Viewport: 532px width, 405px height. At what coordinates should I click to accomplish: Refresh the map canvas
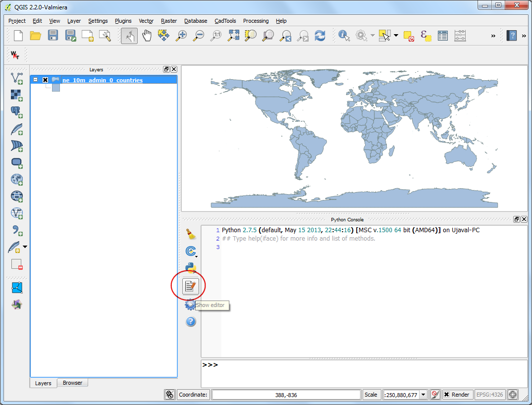click(x=319, y=35)
